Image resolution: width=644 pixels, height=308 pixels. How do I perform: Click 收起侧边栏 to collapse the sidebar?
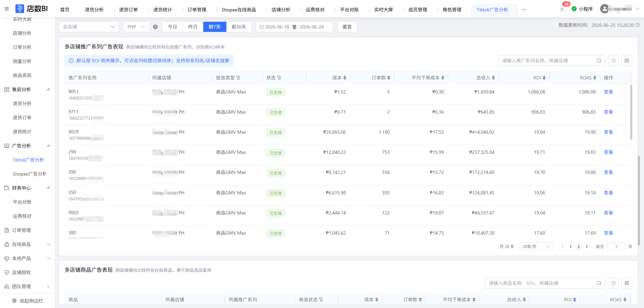pyautogui.click(x=28, y=301)
